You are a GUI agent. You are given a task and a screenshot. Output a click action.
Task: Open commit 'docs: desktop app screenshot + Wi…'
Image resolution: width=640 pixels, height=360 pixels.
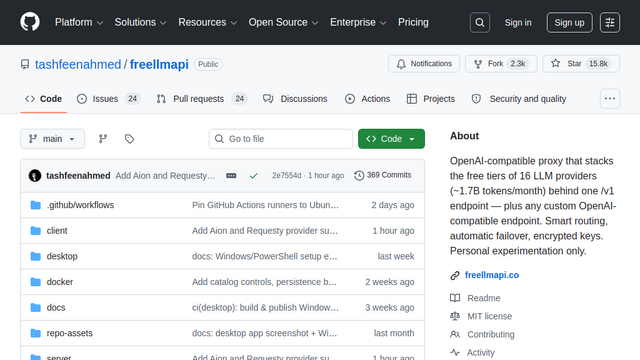[x=264, y=333]
